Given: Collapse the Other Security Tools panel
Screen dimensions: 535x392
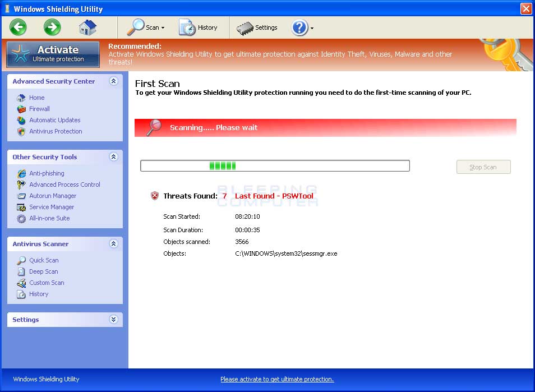Looking at the screenshot, I should click(114, 157).
